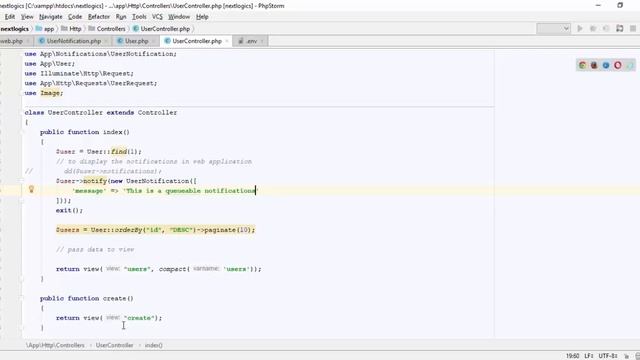
Task: Click the 'users' string in compact()
Action: click(x=236, y=269)
